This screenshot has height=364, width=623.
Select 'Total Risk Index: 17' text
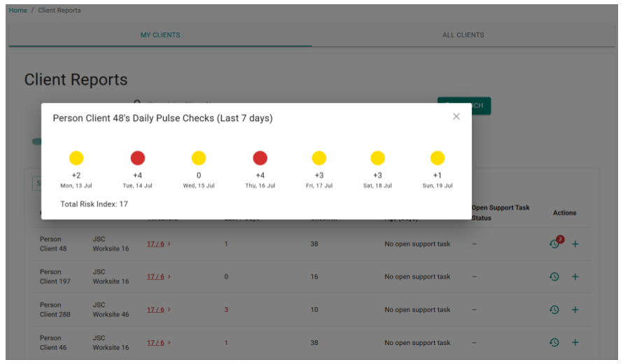point(94,204)
